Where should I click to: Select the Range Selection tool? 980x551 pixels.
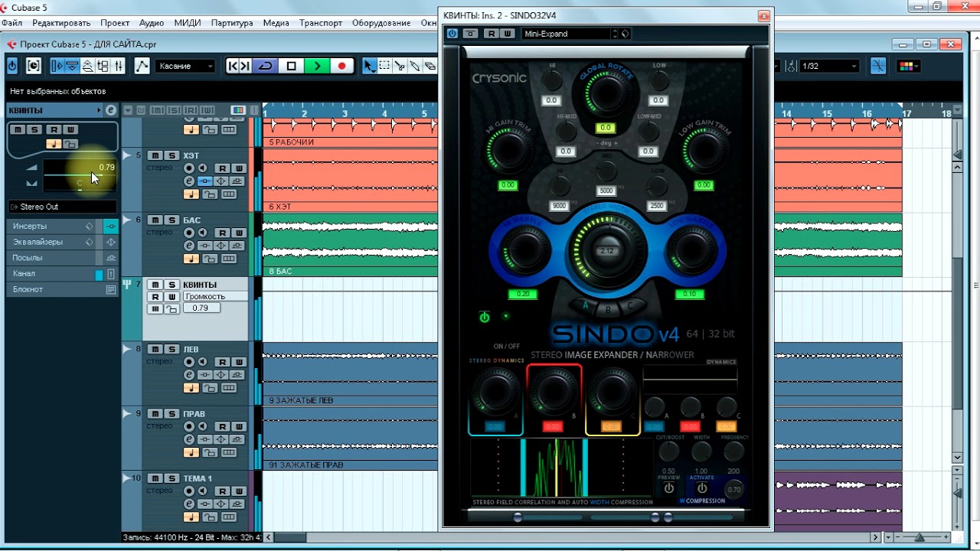click(x=384, y=66)
